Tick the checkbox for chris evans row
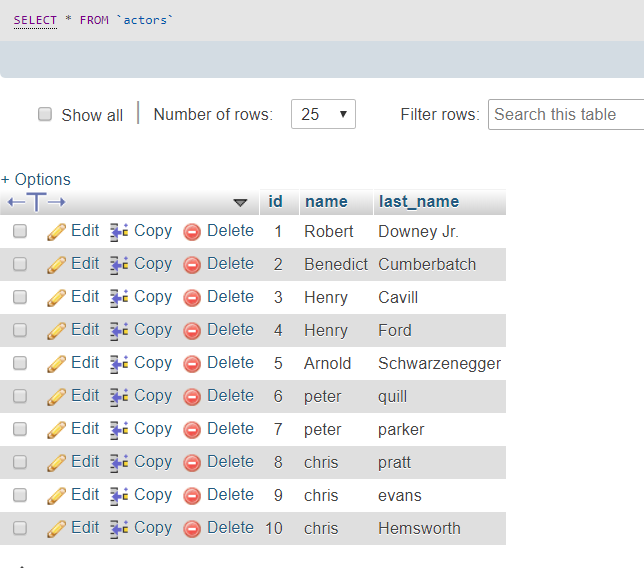Viewport: 644px width, 568px height. tap(20, 495)
